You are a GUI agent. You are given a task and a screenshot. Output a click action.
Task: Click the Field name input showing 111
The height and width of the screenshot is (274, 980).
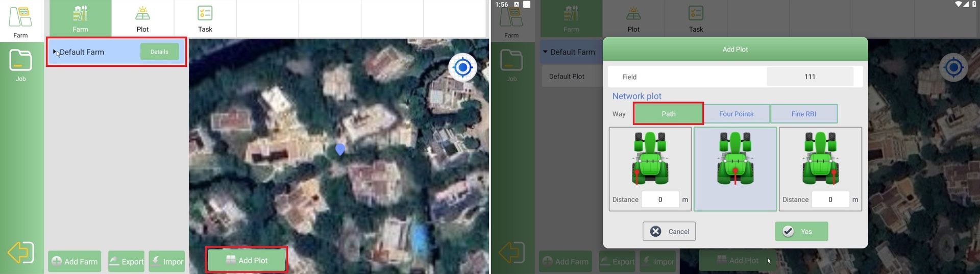point(810,77)
